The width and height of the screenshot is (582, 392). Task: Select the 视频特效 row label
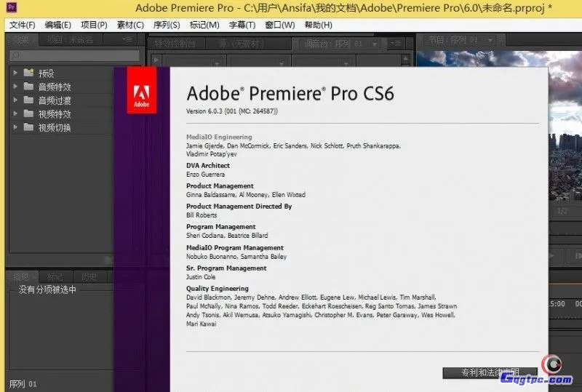coord(55,114)
